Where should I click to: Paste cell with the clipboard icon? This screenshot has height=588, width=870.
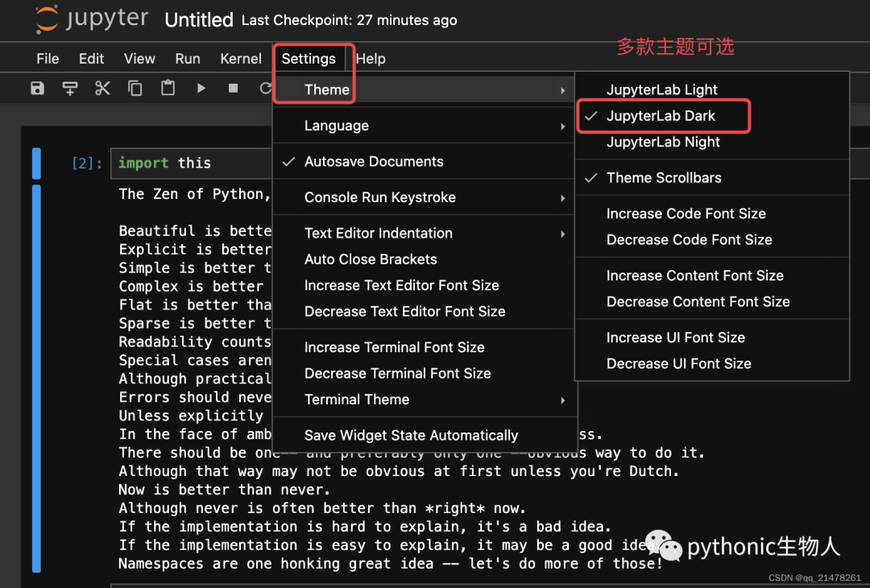[168, 89]
